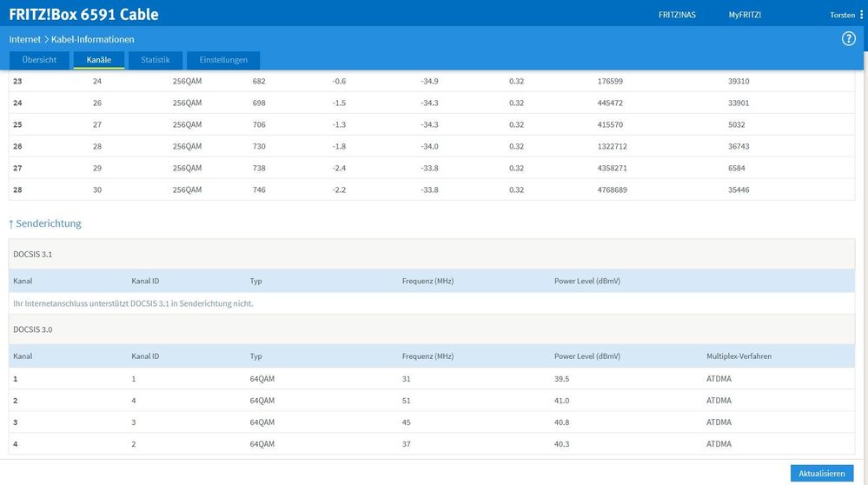Switch to the Einstellungen tab
This screenshot has height=485, width=868.
pos(223,60)
